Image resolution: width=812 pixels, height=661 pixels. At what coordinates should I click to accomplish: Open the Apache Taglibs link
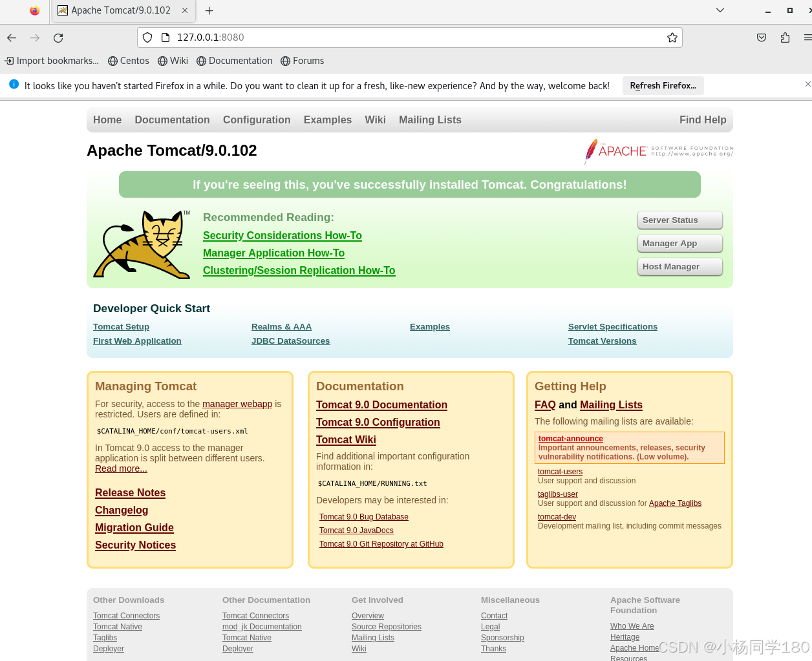pyautogui.click(x=675, y=503)
